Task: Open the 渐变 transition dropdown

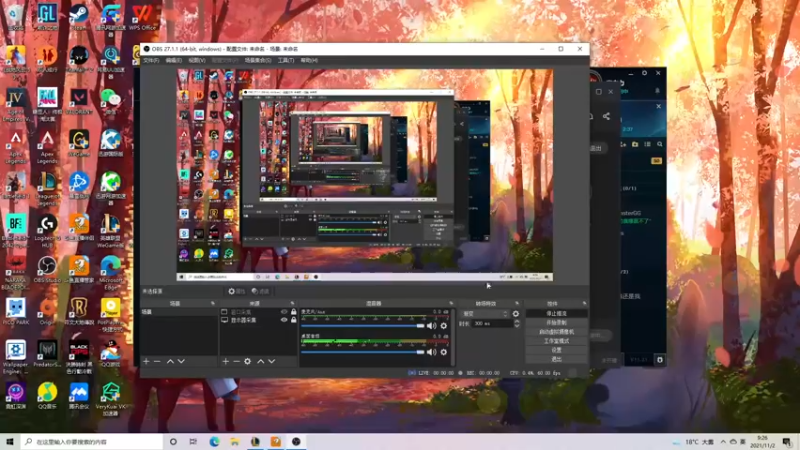Action: [484, 314]
